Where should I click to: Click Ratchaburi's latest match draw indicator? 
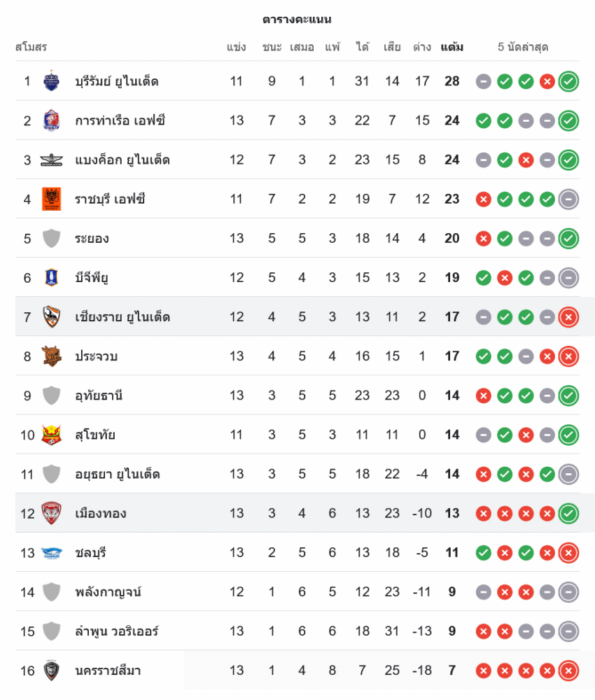point(569,199)
